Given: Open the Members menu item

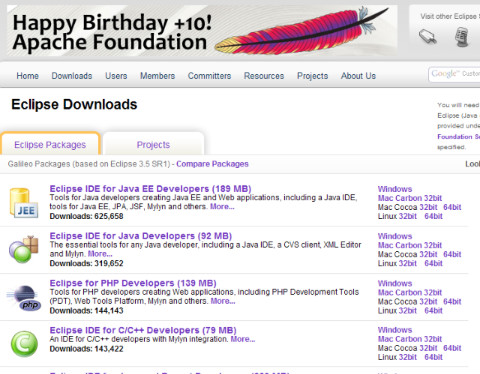Looking at the screenshot, I should click(x=157, y=76).
